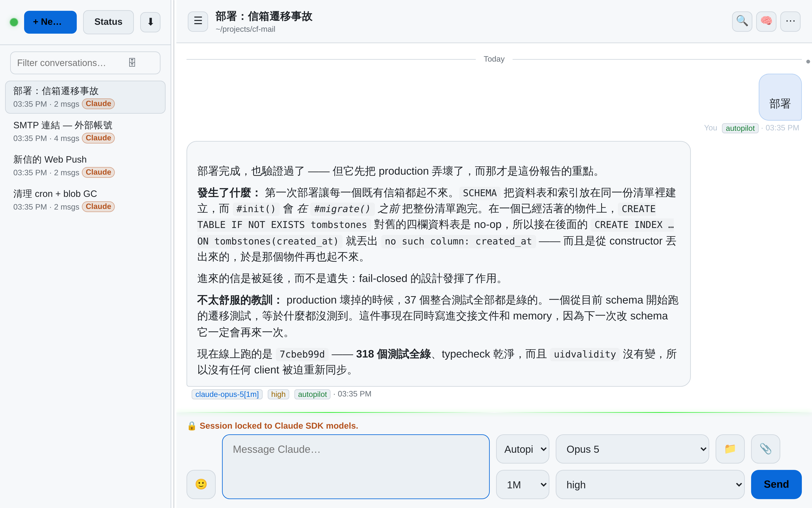The height and width of the screenshot is (508, 812).
Task: Click the Status button
Action: pos(108,22)
